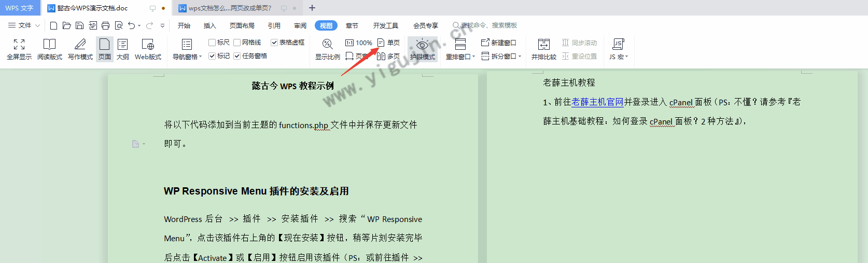
Task: Open the Review tab (审阅)
Action: coord(300,25)
